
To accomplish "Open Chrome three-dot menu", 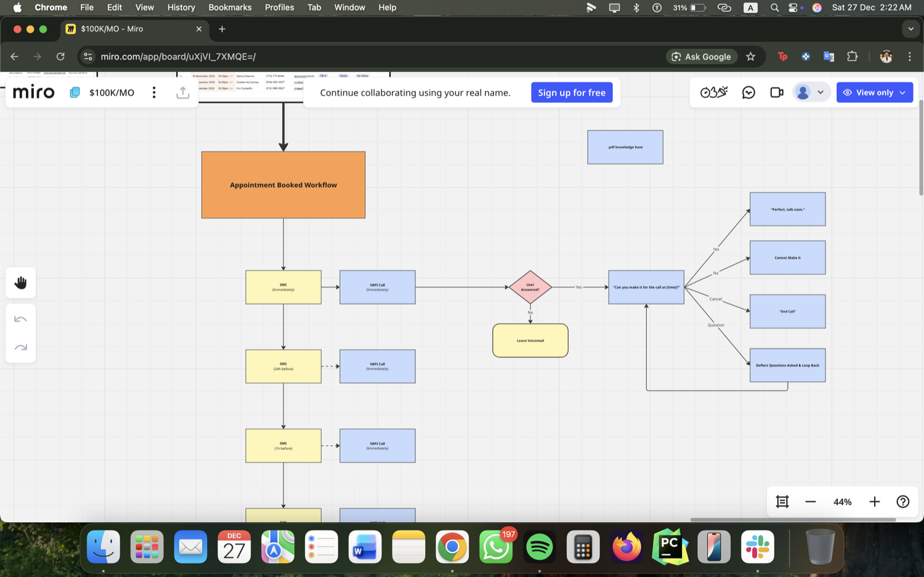I will (910, 57).
